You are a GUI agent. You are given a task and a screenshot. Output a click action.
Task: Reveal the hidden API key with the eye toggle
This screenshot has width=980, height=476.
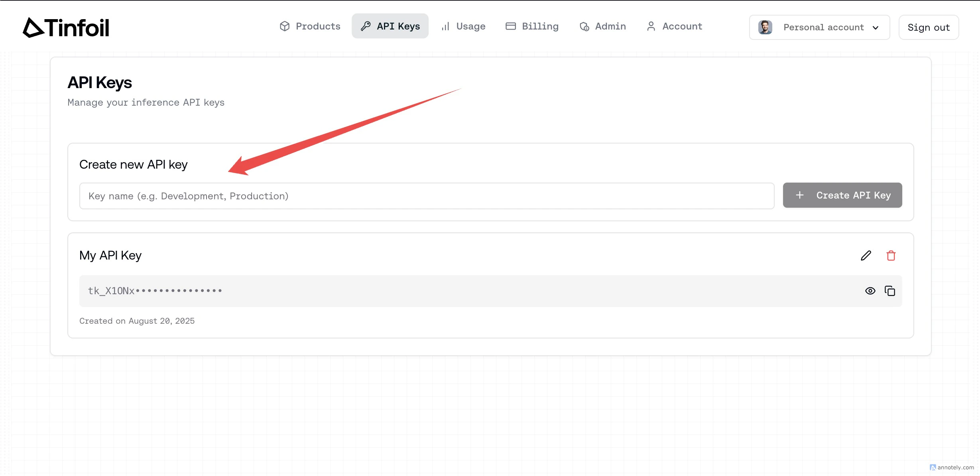tap(870, 291)
